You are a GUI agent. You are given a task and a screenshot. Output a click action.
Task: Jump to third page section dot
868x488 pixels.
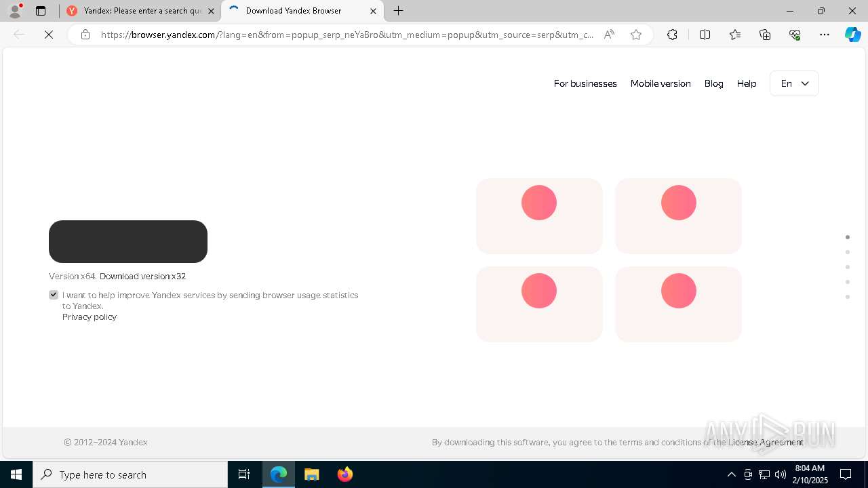(x=848, y=267)
